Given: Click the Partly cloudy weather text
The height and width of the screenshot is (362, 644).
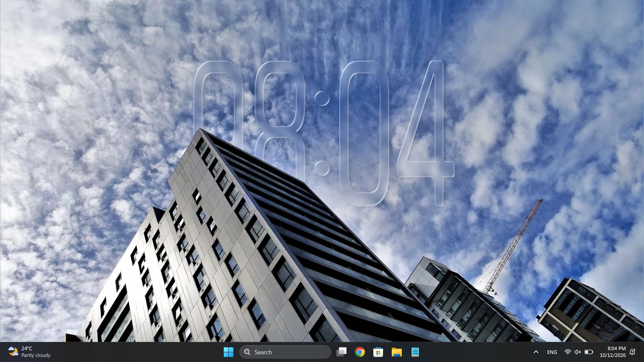Looking at the screenshot, I should 36,355.
